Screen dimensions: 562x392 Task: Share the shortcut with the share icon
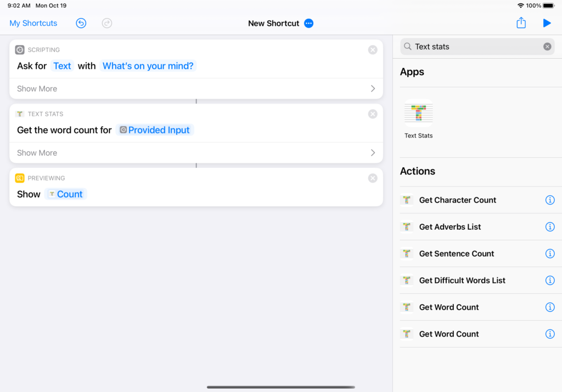(x=521, y=23)
